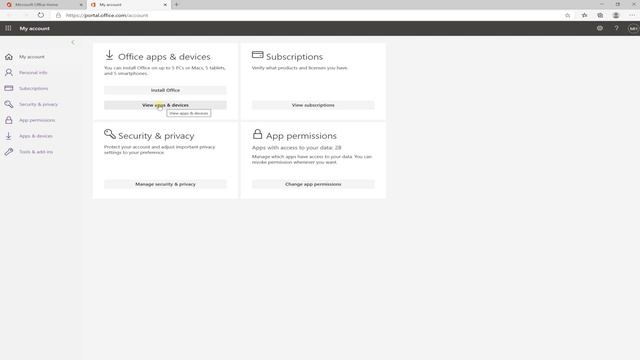The width and height of the screenshot is (640, 360).
Task: Click the Security & privacy key icon in sidebar
Action: (9, 104)
